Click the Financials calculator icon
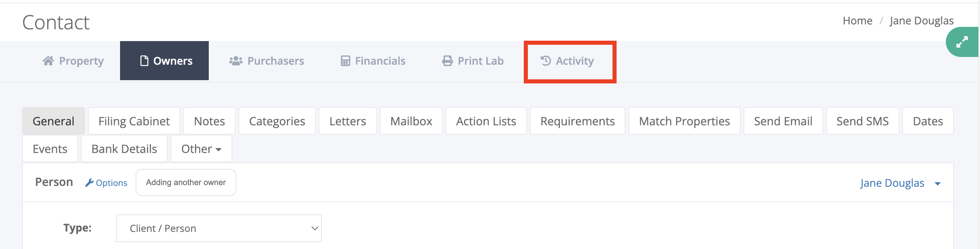Screen dimensions: 980x249 pos(345,61)
